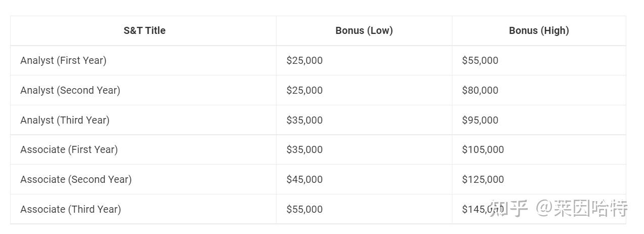Select the $45,000 low bonus cell
This screenshot has width=644, height=234.
tap(304, 179)
